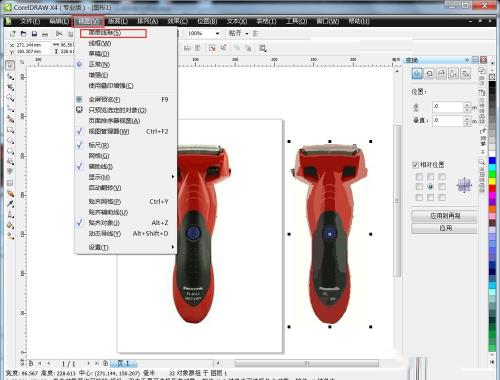Click the 应用 apply button

(445, 228)
